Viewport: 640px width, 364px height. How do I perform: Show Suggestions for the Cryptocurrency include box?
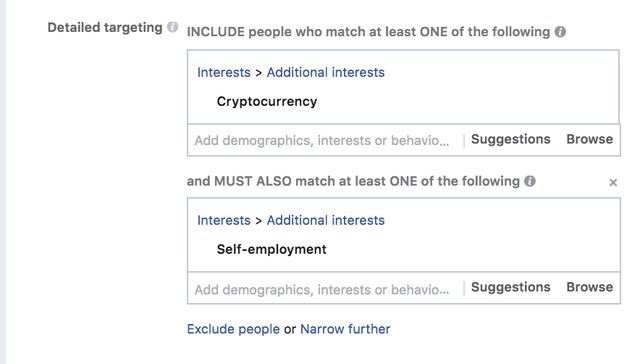click(x=511, y=139)
